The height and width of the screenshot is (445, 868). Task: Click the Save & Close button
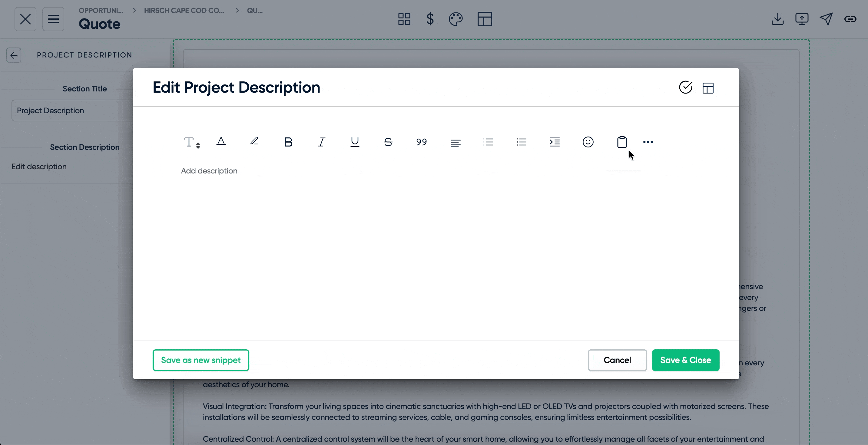686,360
